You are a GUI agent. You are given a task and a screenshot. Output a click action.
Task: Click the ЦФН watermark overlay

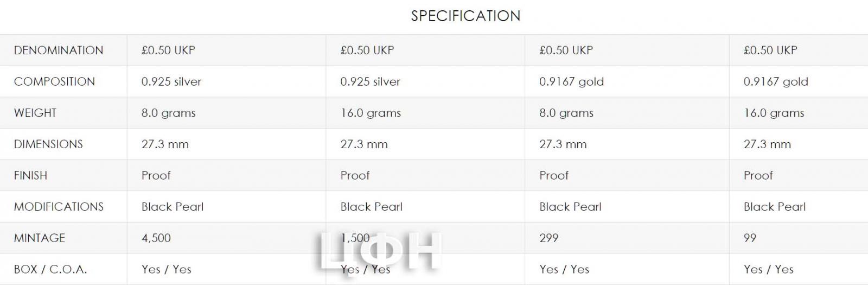tap(380, 251)
